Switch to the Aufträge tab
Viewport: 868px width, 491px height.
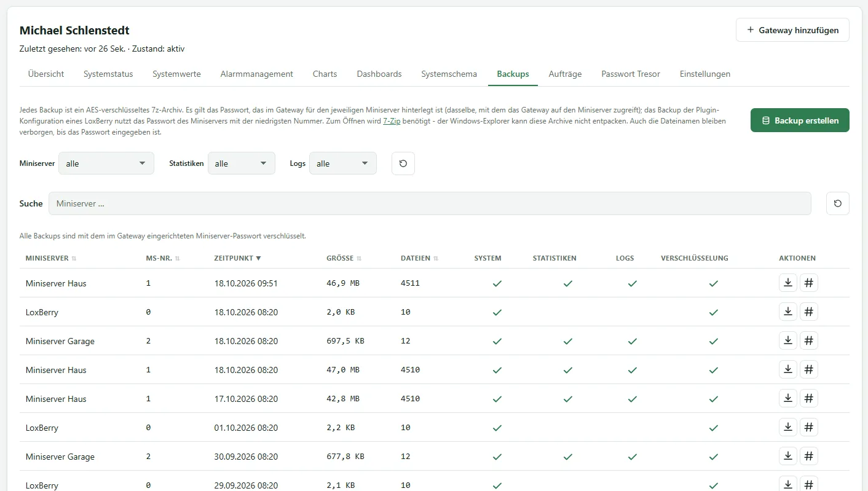coord(565,74)
